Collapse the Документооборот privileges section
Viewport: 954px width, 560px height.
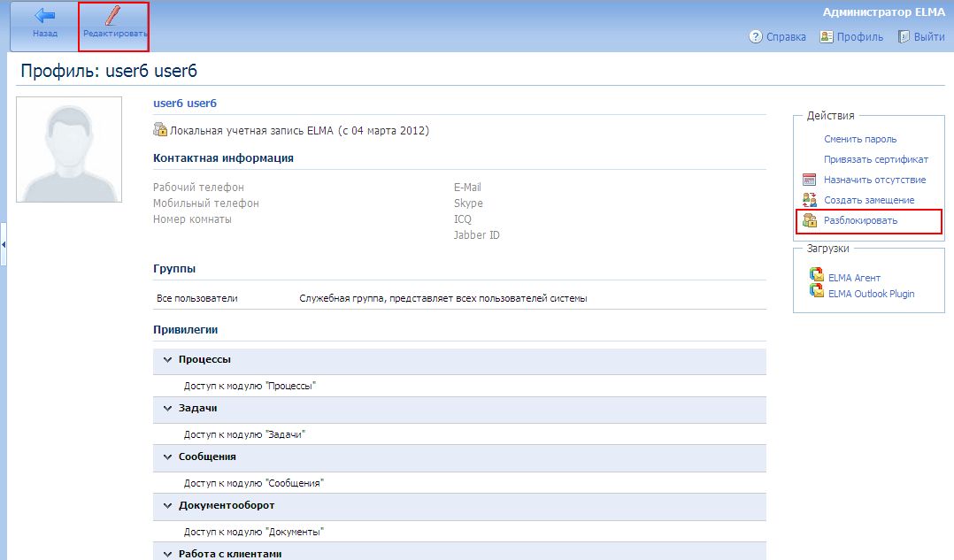pyautogui.click(x=168, y=506)
